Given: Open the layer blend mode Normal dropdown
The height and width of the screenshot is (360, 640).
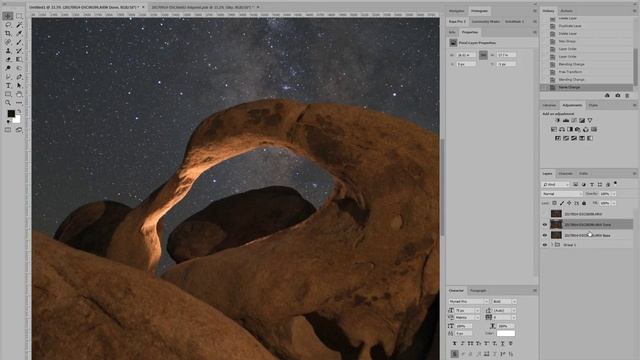Looking at the screenshot, I should tap(562, 194).
